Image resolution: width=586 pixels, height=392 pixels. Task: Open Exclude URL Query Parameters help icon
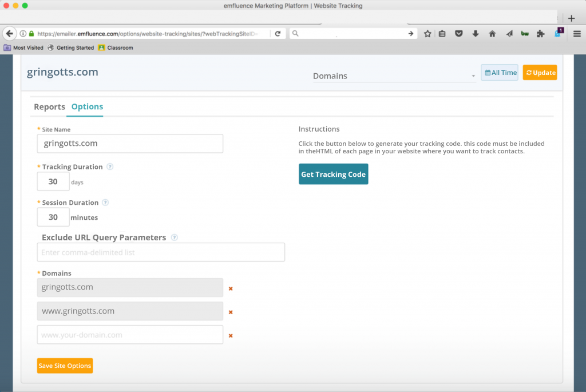pyautogui.click(x=175, y=237)
